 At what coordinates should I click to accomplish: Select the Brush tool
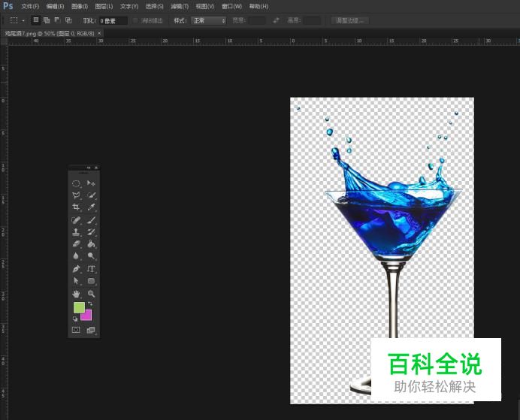(91, 219)
